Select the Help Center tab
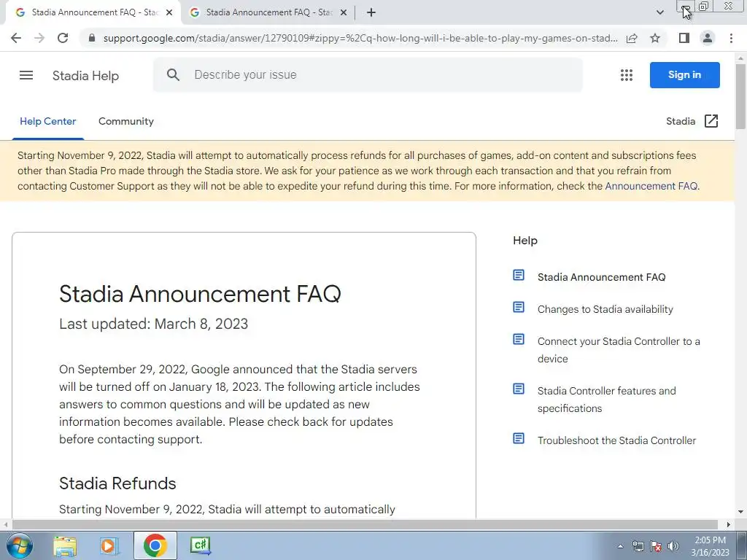The image size is (747, 560). tap(48, 122)
